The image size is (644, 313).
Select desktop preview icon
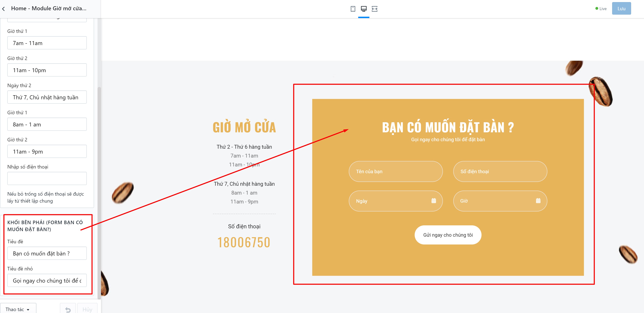(x=363, y=9)
